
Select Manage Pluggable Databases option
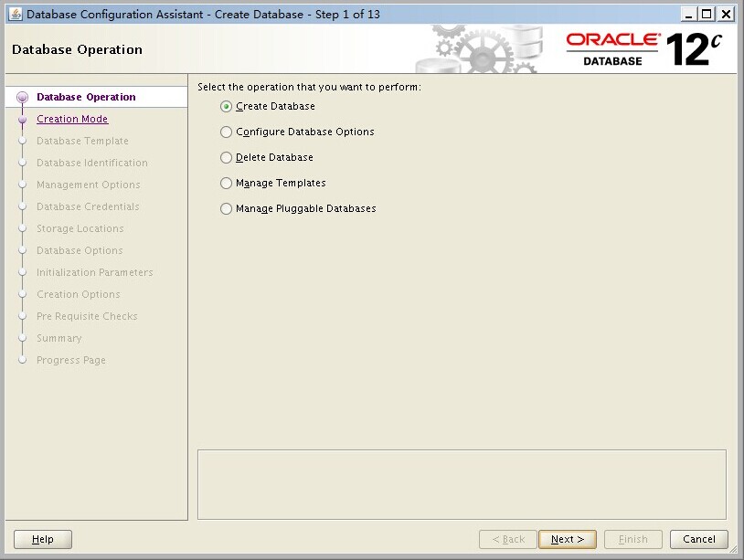[227, 208]
